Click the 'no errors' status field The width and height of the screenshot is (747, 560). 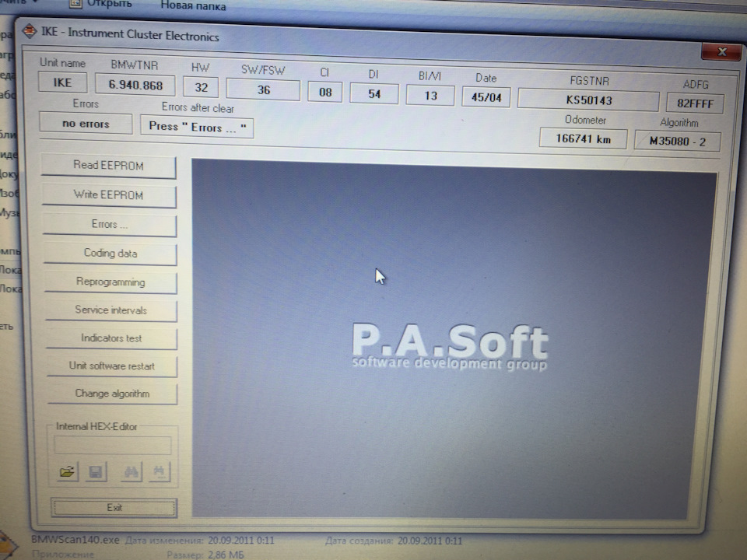click(x=86, y=124)
